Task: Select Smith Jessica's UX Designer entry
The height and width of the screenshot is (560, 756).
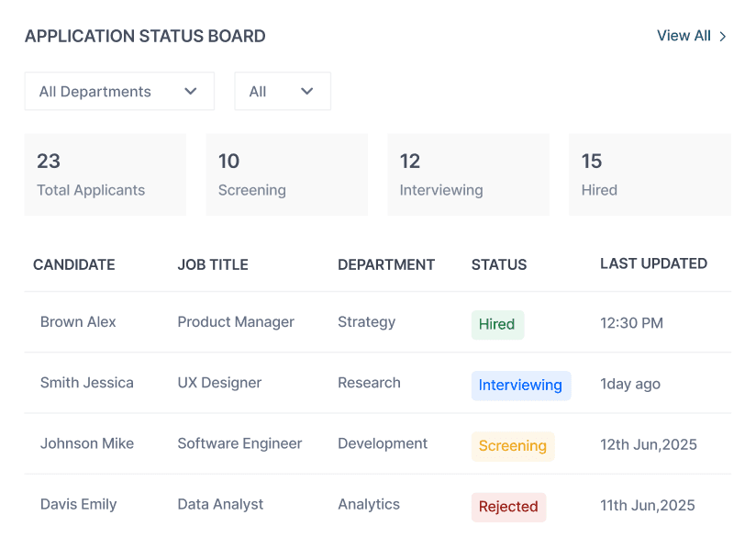Action: 219,383
